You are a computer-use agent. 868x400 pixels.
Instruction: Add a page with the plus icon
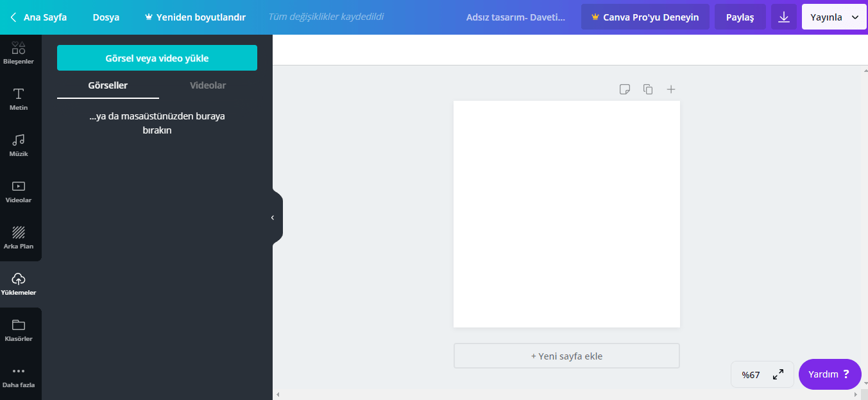coord(671,89)
